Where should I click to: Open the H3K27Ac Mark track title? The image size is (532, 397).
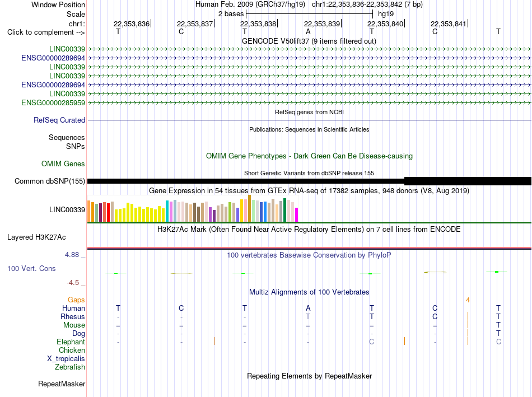pyautogui.click(x=309, y=230)
